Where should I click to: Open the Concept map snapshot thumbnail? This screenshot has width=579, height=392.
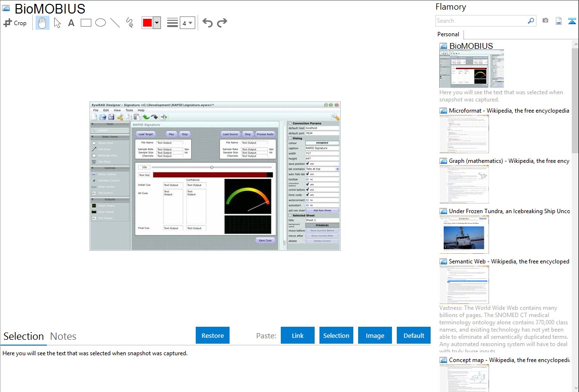point(464,378)
